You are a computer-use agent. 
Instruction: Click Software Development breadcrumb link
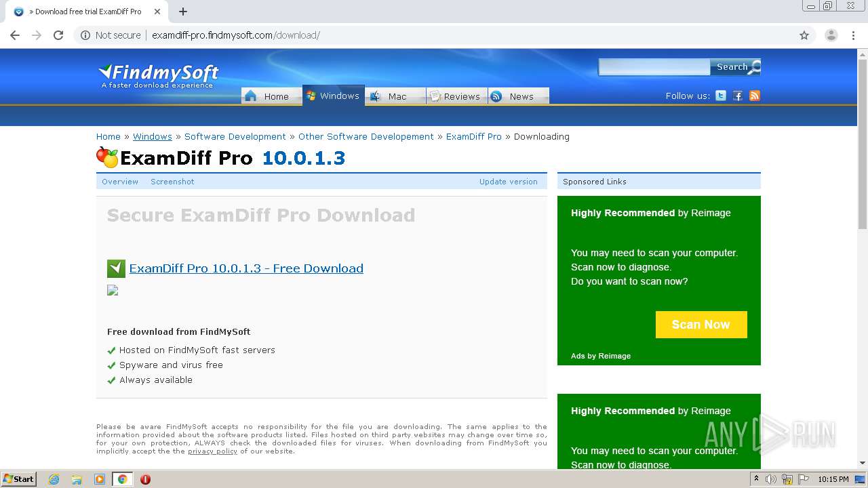(235, 136)
